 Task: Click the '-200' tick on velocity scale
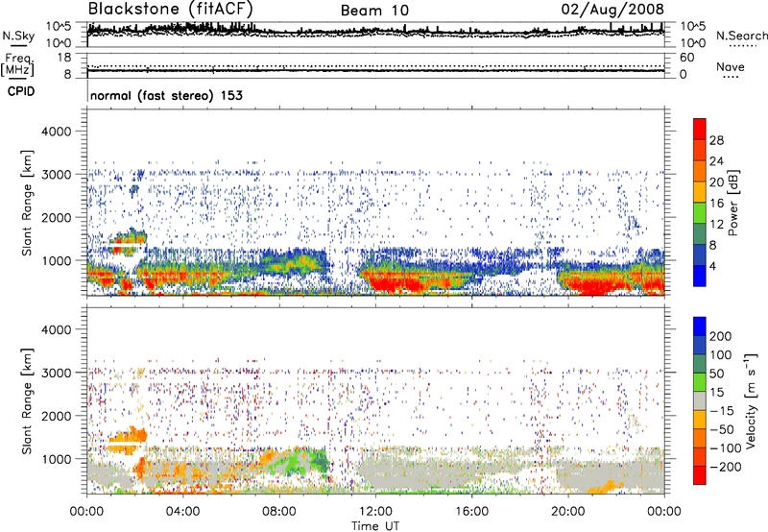pos(726,467)
